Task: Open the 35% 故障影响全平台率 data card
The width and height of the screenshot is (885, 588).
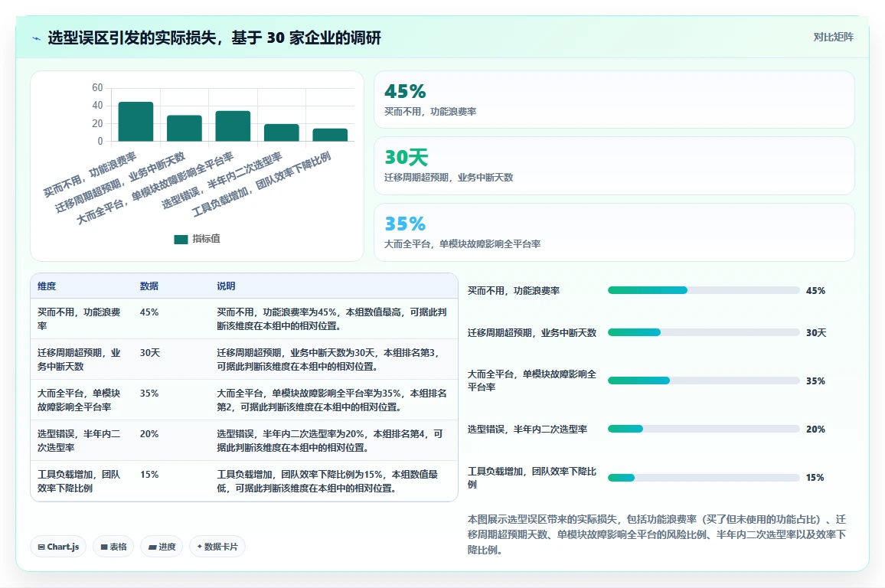Action: [614, 233]
